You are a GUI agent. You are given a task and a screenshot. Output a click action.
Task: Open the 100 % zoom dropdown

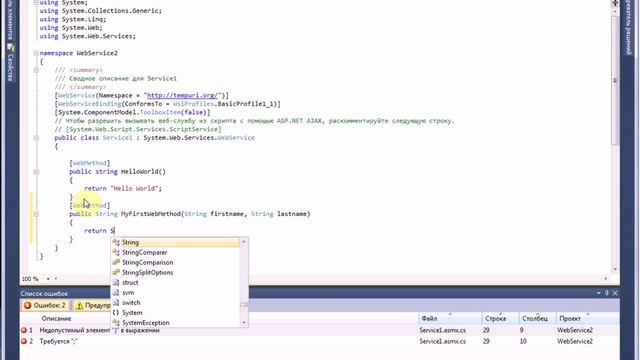point(48,279)
